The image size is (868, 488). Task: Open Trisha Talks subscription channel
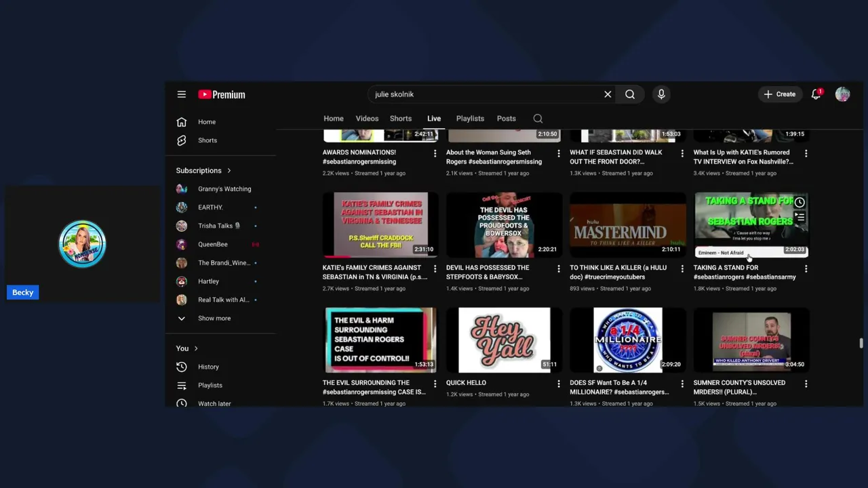coord(220,226)
